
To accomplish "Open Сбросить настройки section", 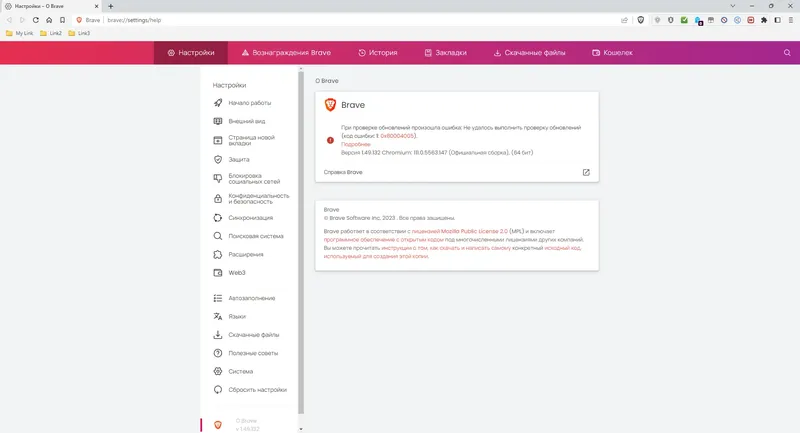I will point(257,390).
